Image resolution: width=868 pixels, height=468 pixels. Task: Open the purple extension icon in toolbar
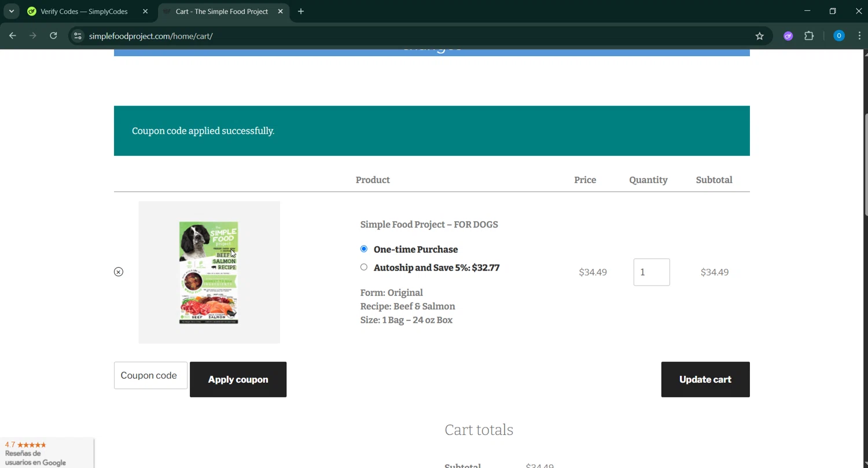[x=788, y=36]
